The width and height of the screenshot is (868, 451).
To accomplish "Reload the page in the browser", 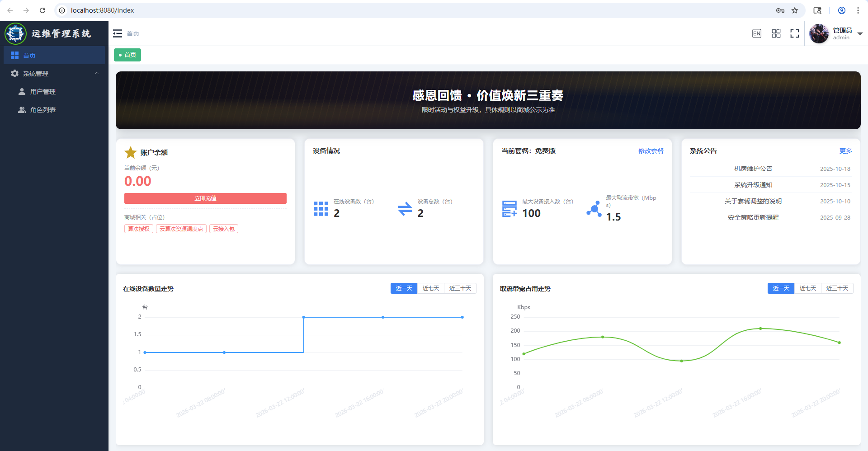I will [42, 10].
